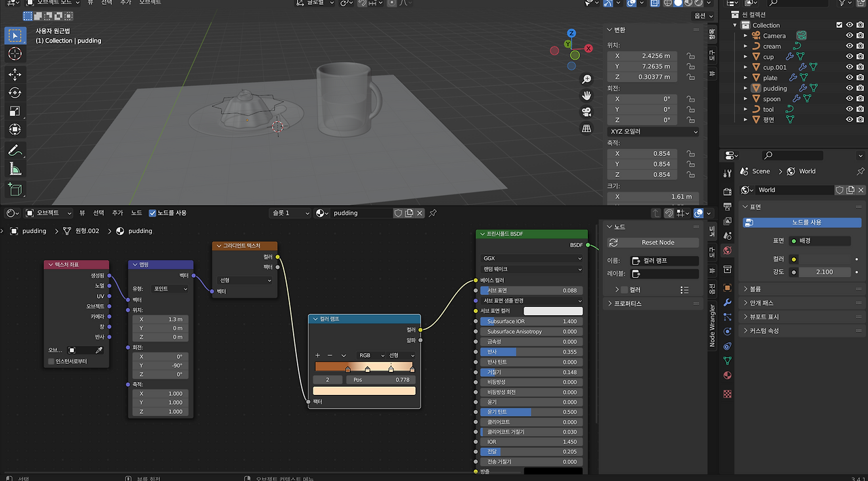Viewport: 868px width, 481px height.
Task: Select the Transform tool
Action: 15,129
